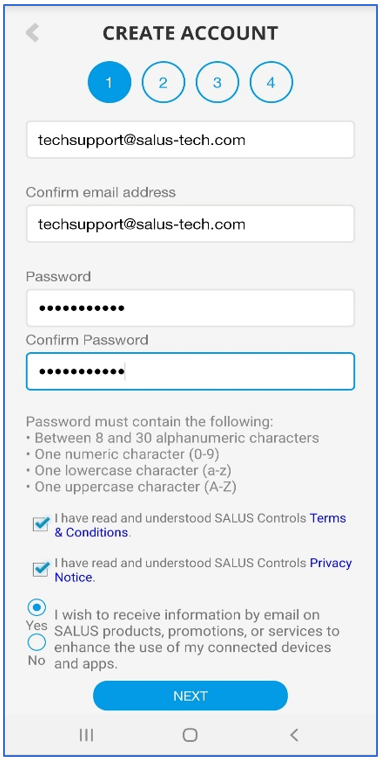Choose the No radio button
Viewport: 382px width, 761px height.
pyautogui.click(x=37, y=643)
